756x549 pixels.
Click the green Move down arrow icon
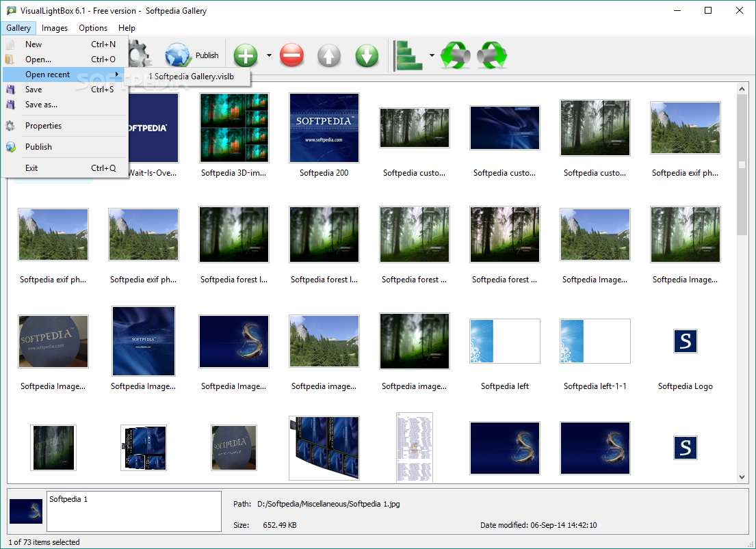pyautogui.click(x=367, y=55)
